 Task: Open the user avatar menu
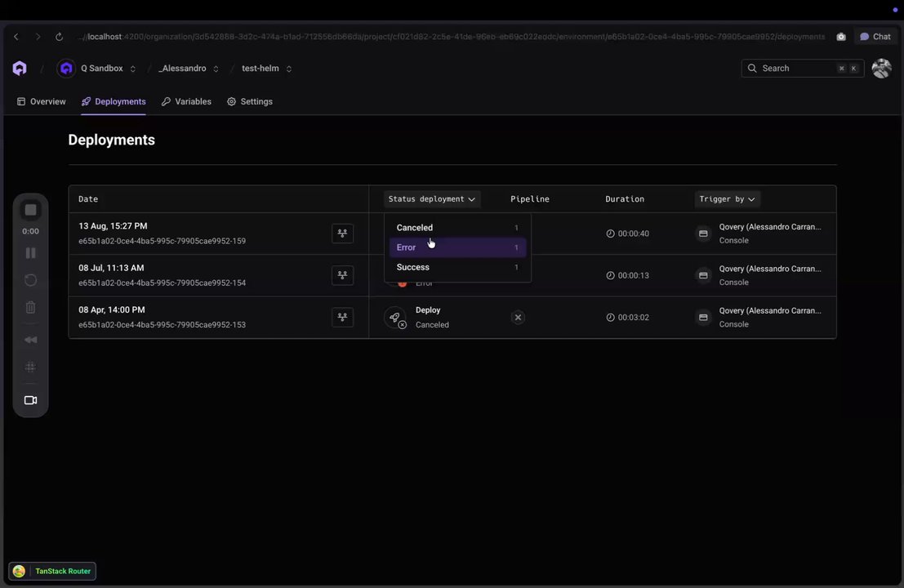[x=881, y=69]
